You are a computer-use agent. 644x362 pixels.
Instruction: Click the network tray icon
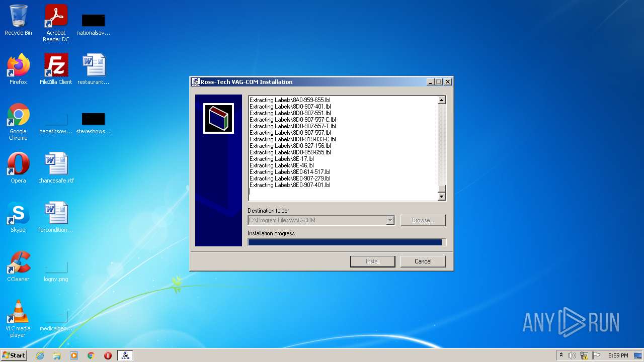584,355
